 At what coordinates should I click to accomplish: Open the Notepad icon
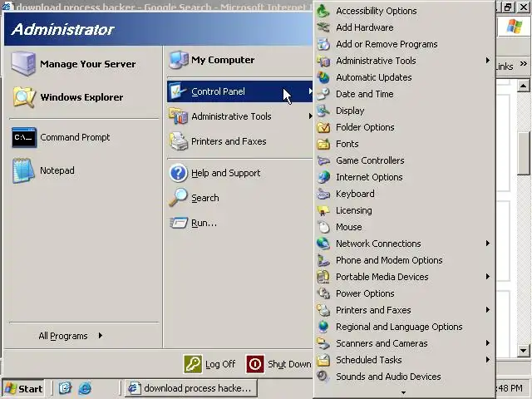(x=23, y=170)
